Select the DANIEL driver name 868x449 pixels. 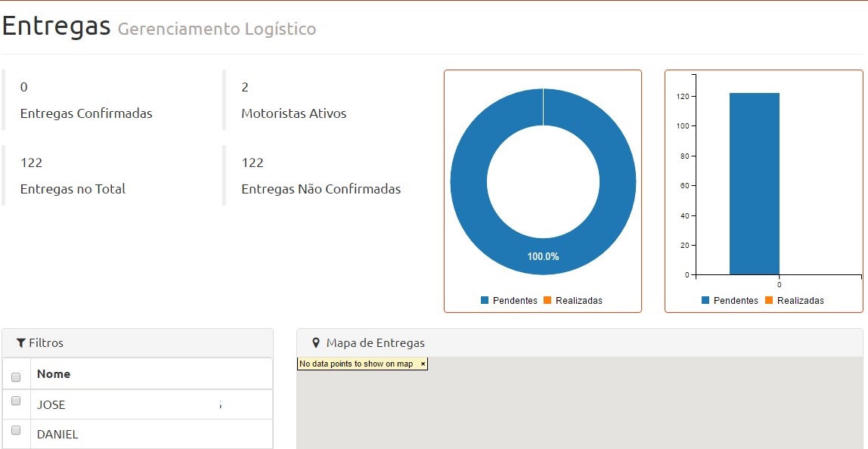(x=57, y=435)
